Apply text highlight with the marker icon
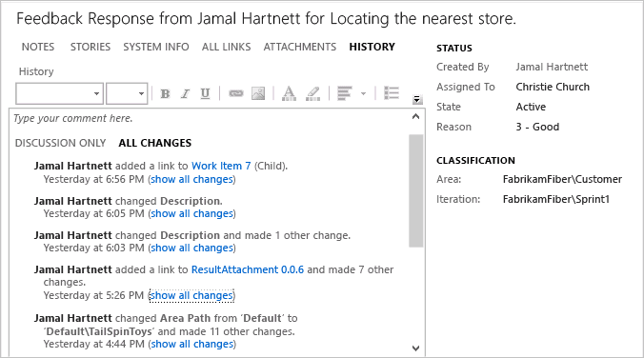The image size is (644, 358). [313, 93]
